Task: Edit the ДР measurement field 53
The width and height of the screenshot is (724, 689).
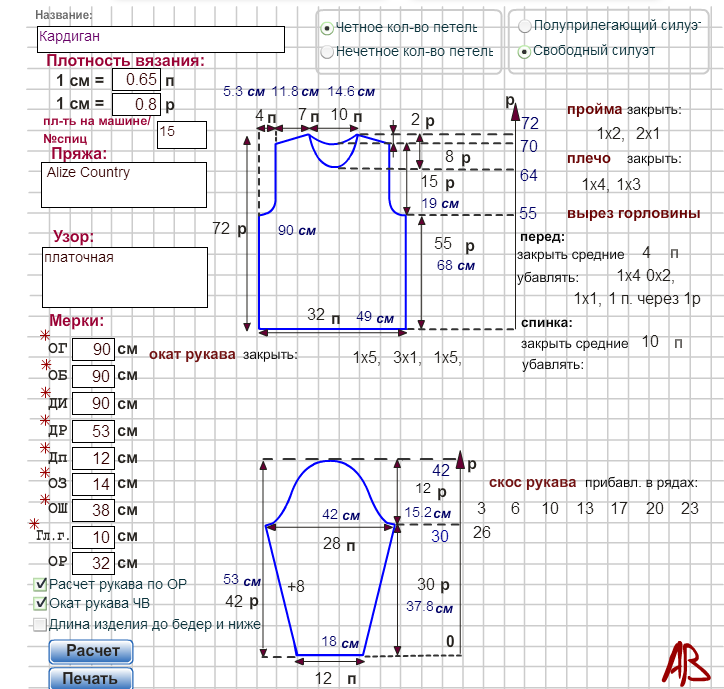Action: [93, 431]
